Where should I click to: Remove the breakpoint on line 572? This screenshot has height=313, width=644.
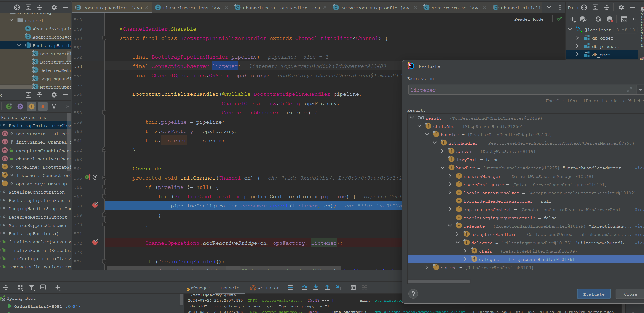(x=95, y=242)
